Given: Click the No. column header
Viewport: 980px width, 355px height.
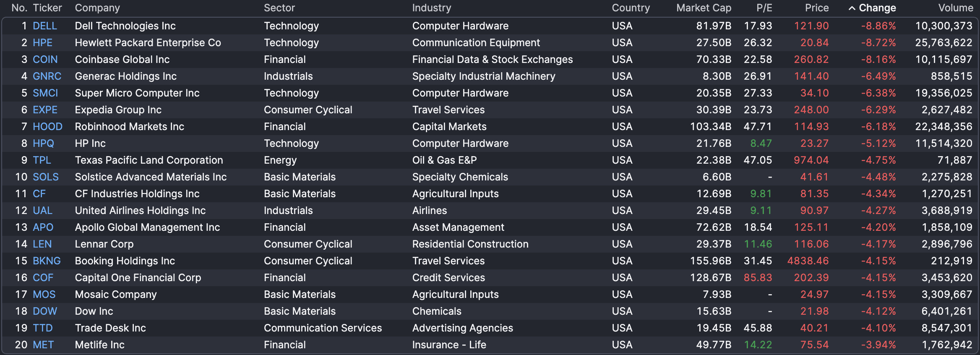Looking at the screenshot, I should 20,8.
